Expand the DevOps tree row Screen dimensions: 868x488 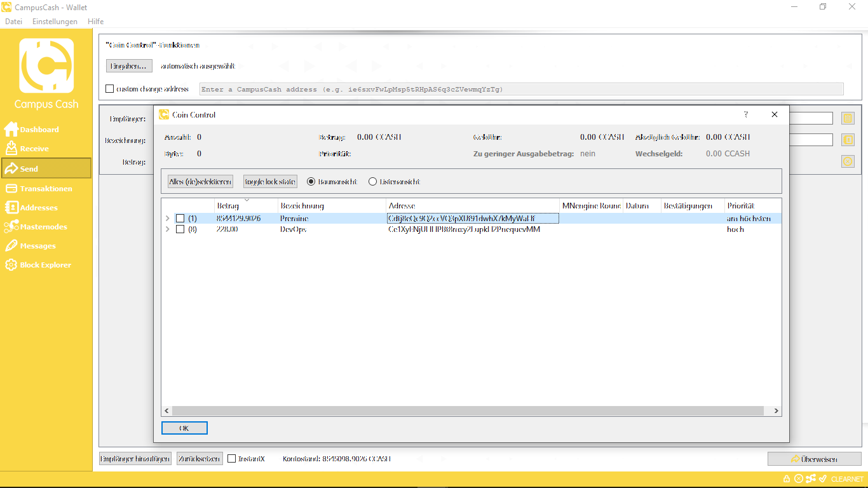tap(167, 229)
